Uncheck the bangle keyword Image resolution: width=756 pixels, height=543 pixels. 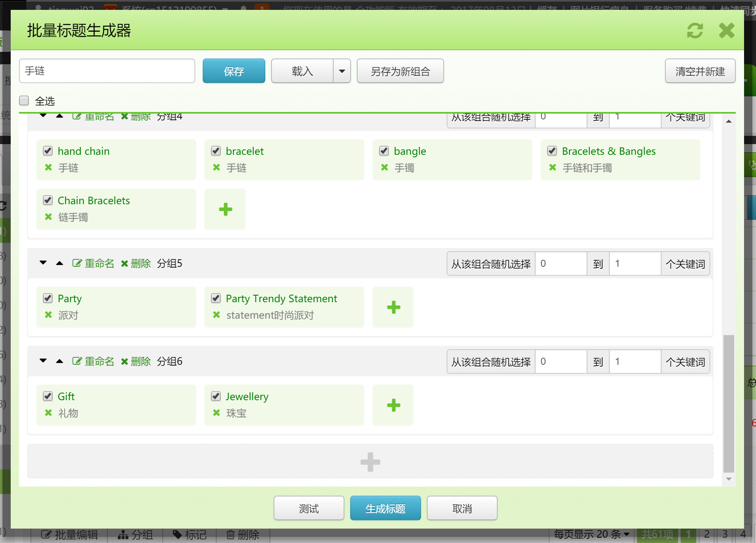pyautogui.click(x=384, y=151)
